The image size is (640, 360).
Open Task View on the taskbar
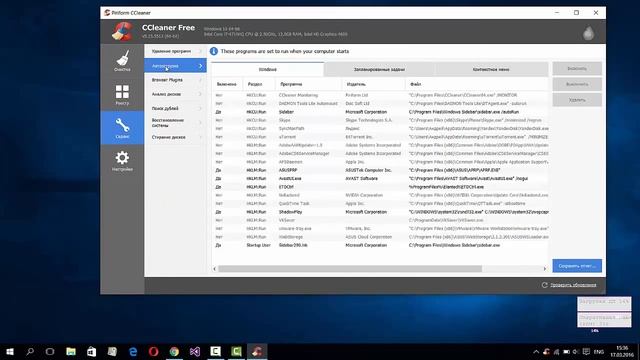click(50, 351)
